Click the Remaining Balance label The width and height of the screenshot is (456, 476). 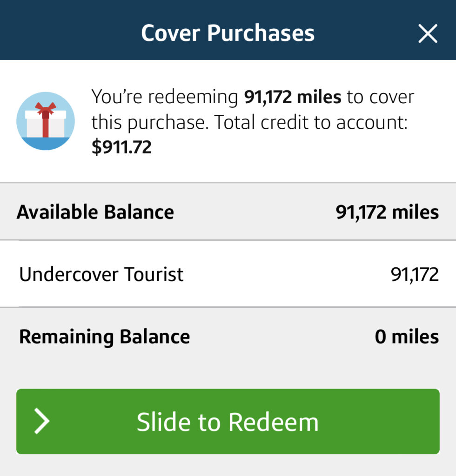104,337
